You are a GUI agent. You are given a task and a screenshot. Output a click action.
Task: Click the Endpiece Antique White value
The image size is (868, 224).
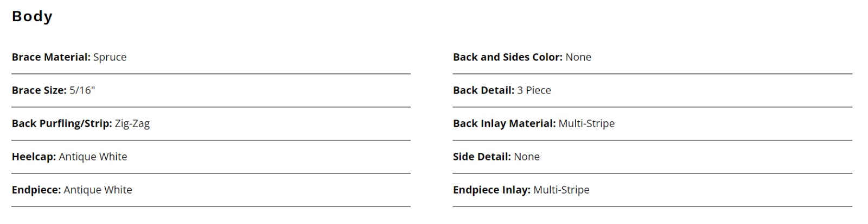click(x=98, y=190)
